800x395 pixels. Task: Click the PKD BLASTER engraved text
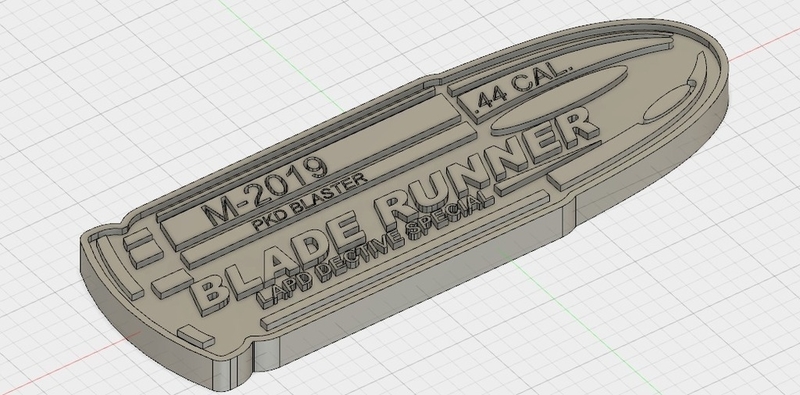(x=310, y=201)
